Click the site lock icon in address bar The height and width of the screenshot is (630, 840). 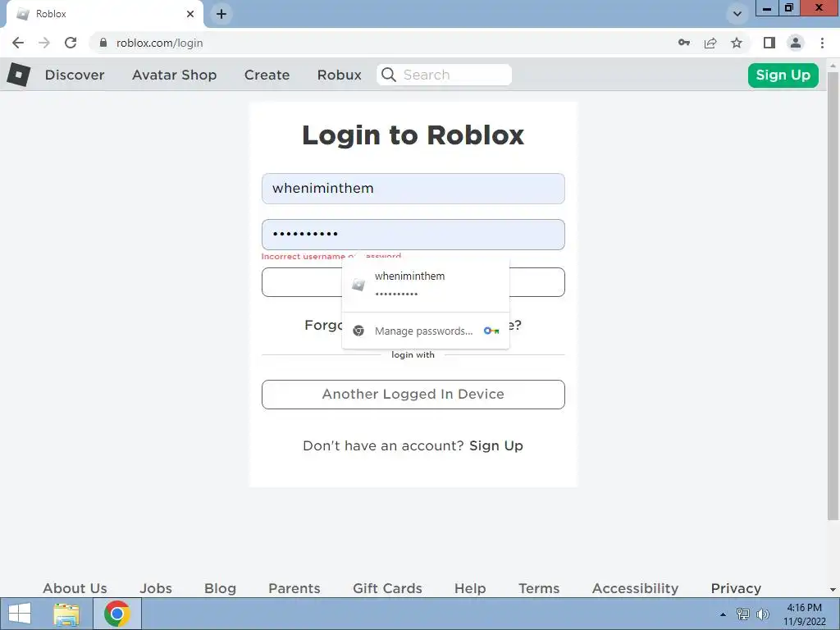103,43
